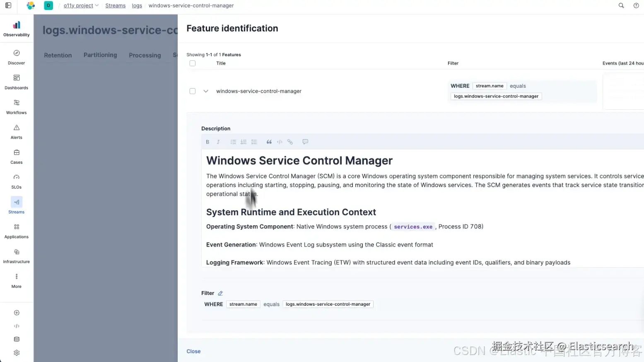Switch to the Retention tab
This screenshot has height=362, width=644.
tap(58, 55)
